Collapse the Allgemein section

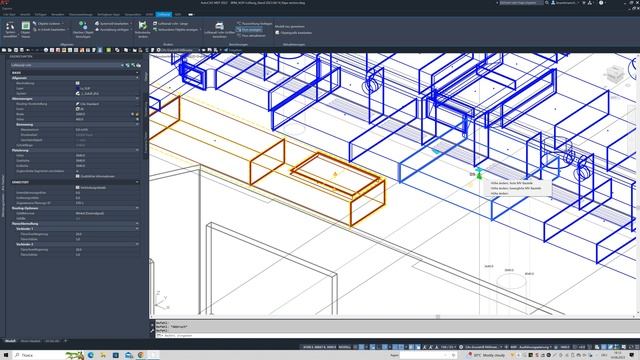pos(137,78)
